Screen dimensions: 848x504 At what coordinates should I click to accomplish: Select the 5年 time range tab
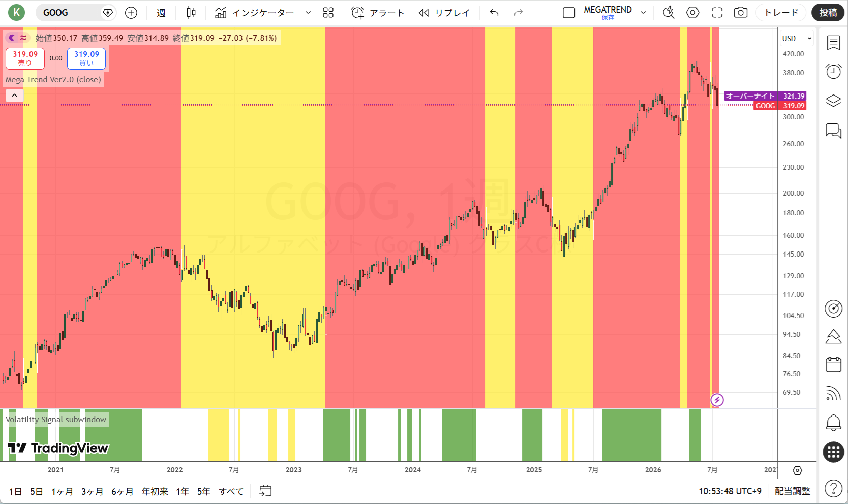(203, 491)
